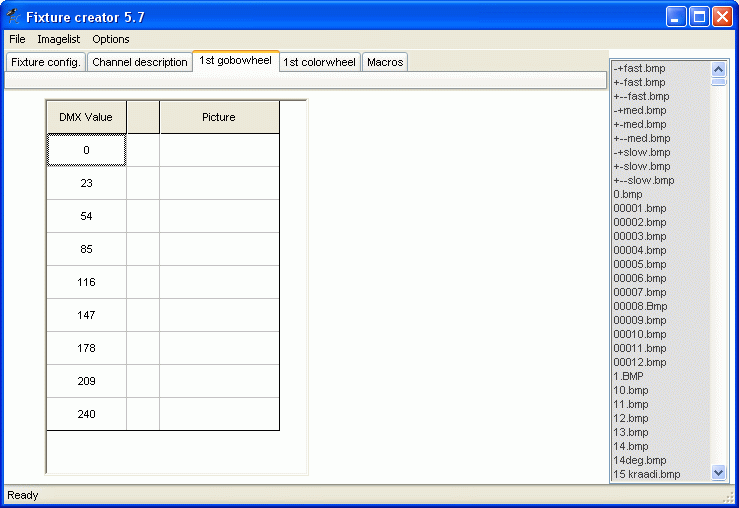The height and width of the screenshot is (508, 739).
Task: Click the DMX Value column header
Action: coord(86,117)
